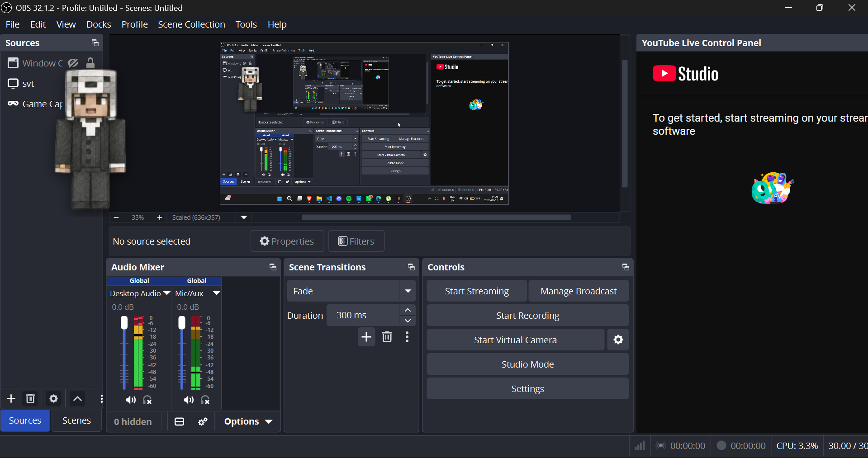This screenshot has width=868, height=458.
Task: Click preview horizontal scrollbar
Action: [436, 217]
